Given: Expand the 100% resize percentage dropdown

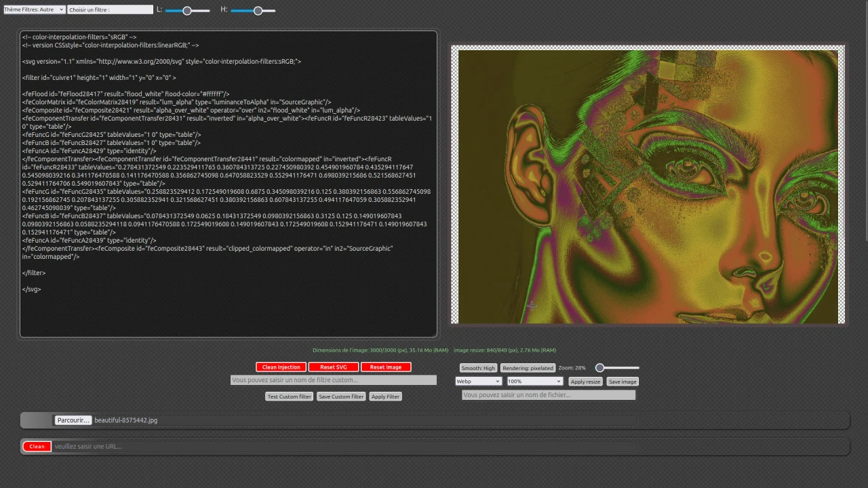Looking at the screenshot, I should click(534, 381).
